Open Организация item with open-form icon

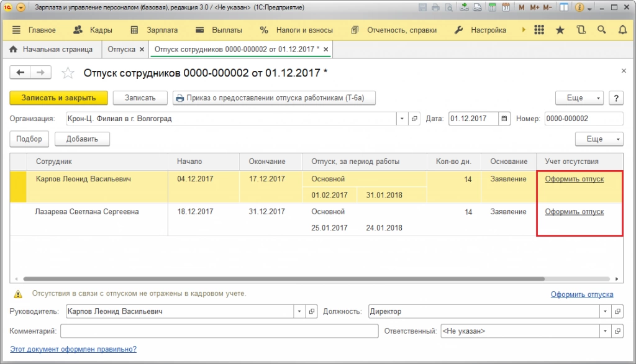pos(414,119)
